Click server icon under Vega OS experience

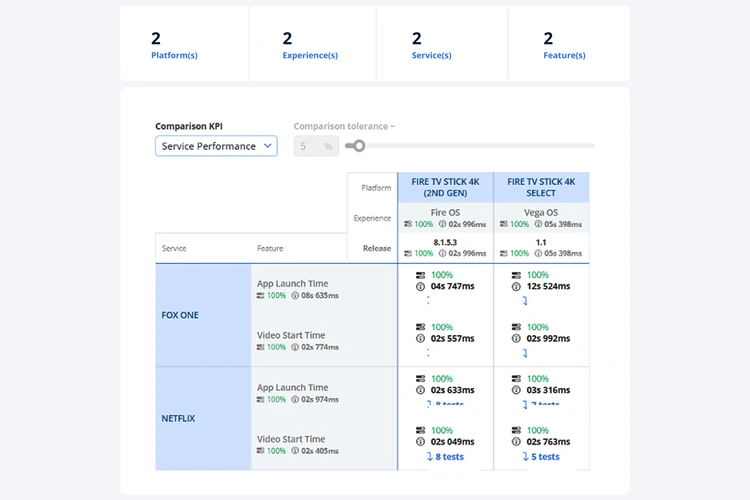click(x=504, y=225)
